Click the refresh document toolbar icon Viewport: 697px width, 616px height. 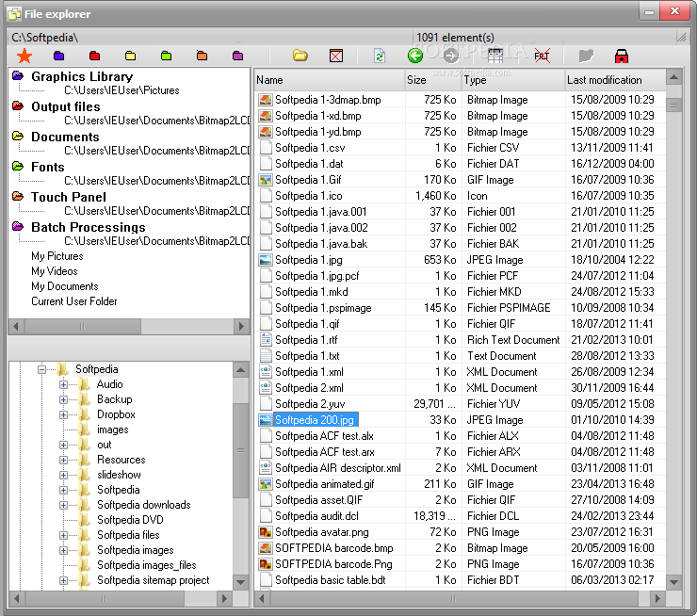point(380,56)
